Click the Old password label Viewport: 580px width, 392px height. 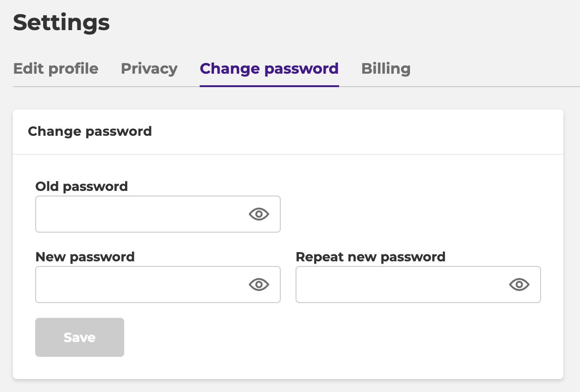point(82,187)
